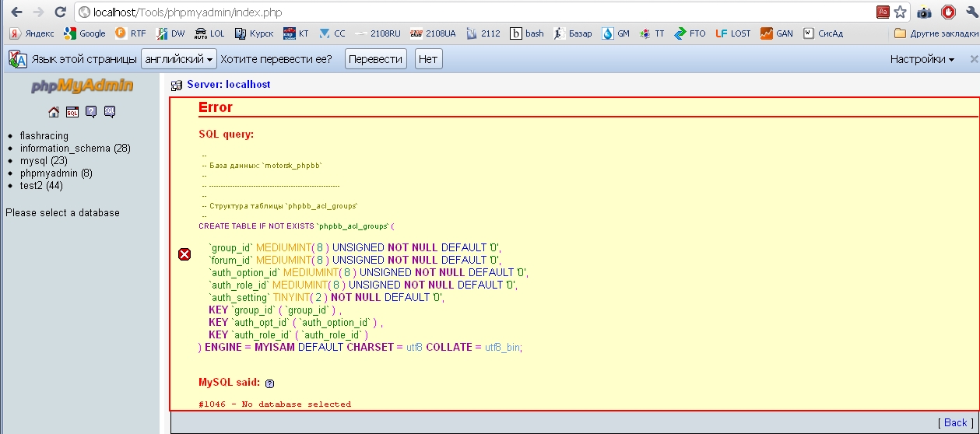Reload the page with the refresh button
The width and height of the screenshot is (980, 434).
[x=60, y=12]
